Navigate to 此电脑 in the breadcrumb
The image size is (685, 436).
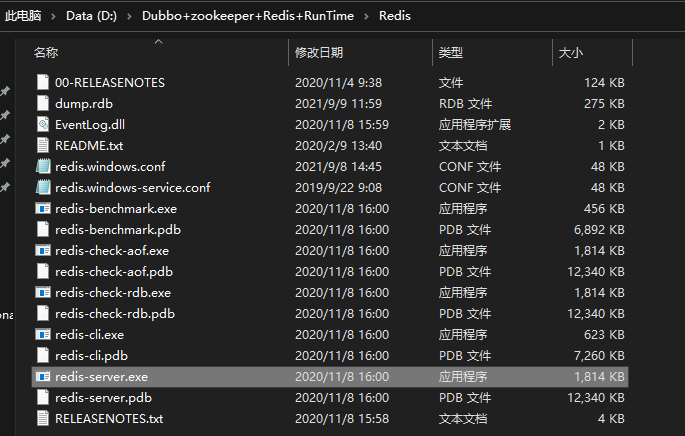[23, 16]
